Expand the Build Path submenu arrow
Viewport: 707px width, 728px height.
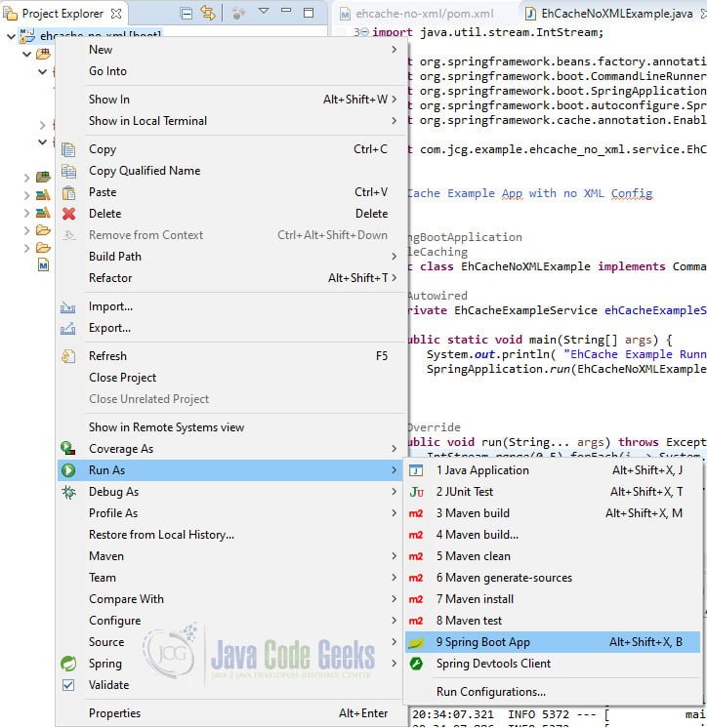pos(394,257)
